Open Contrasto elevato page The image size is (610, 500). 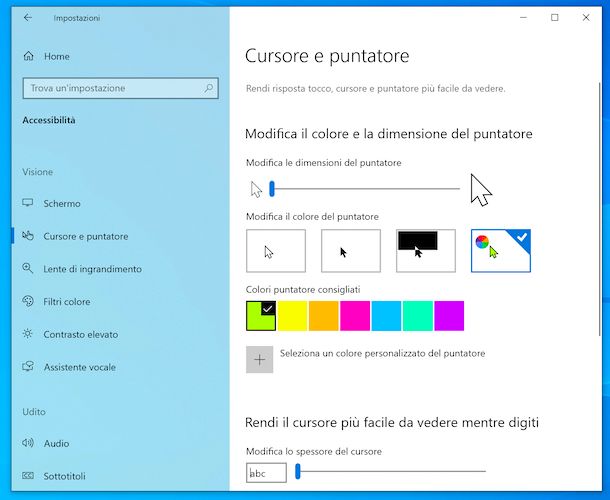pos(121,334)
